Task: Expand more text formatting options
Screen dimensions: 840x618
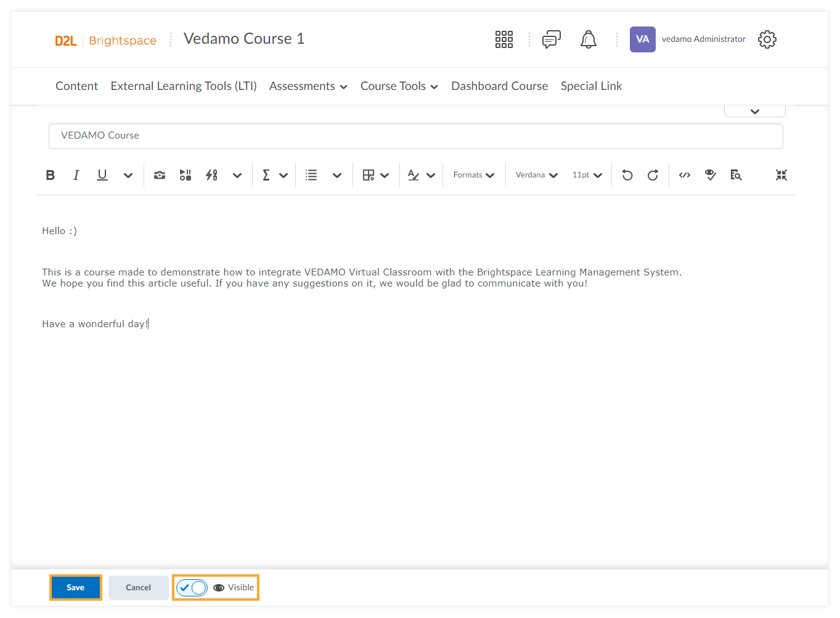Action: [x=128, y=175]
